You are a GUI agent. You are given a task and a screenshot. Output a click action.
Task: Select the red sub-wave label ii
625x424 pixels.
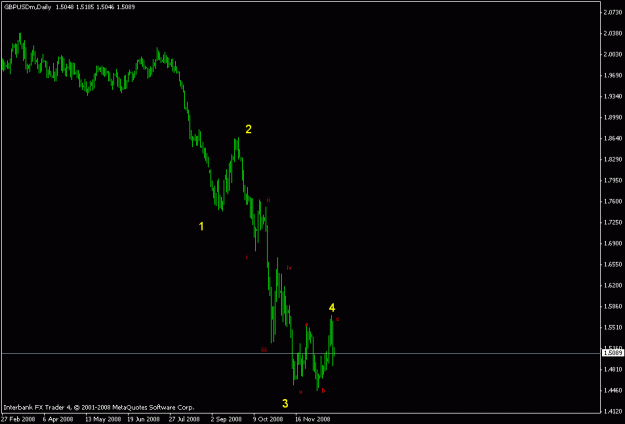point(268,200)
